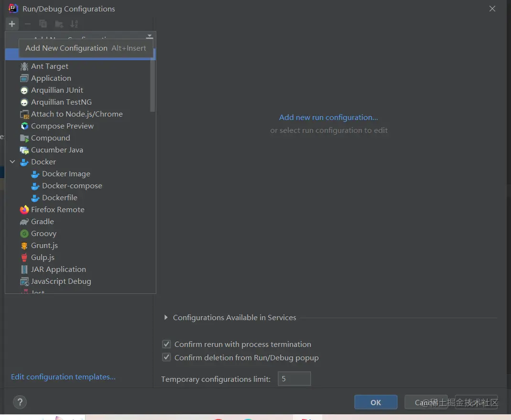The image size is (511, 420).
Task: Select Cucumber Java in the list
Action: (x=57, y=150)
